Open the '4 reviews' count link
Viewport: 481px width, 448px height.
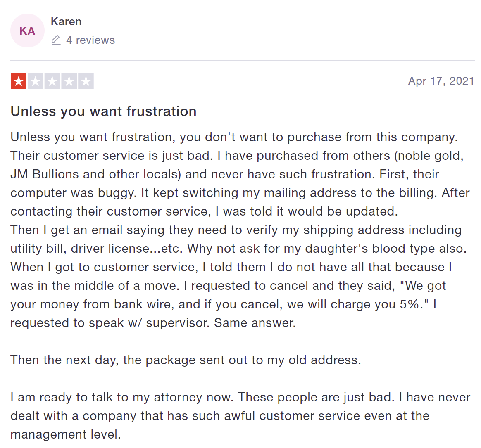point(90,40)
